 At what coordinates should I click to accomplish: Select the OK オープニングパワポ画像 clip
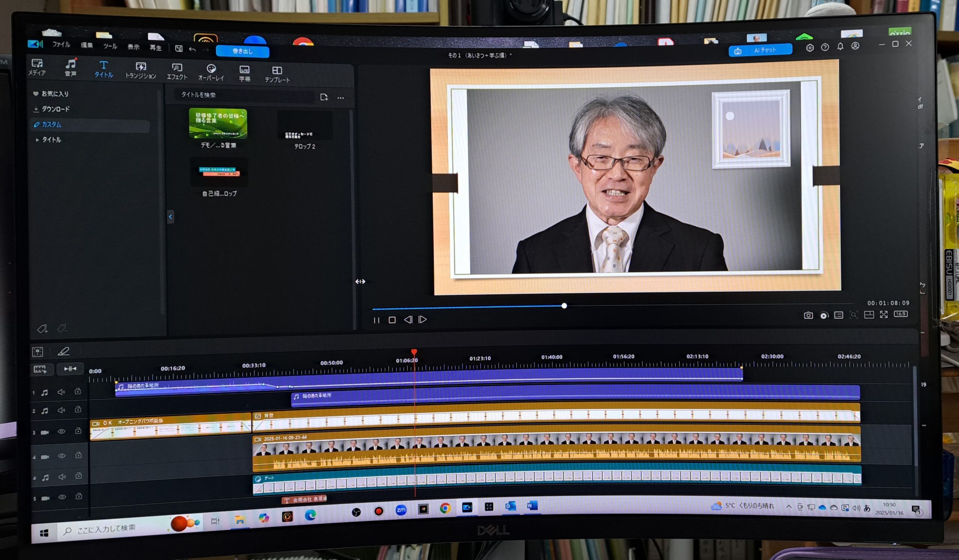pos(170,427)
